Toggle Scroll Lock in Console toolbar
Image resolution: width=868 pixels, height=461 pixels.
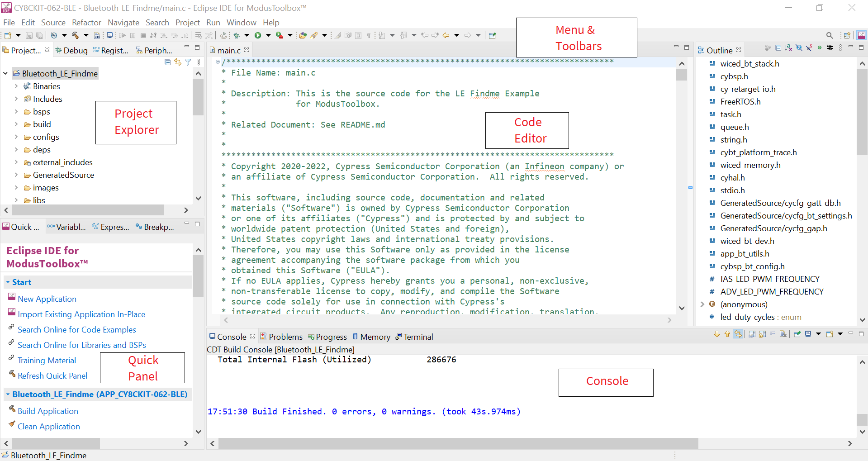pos(763,334)
